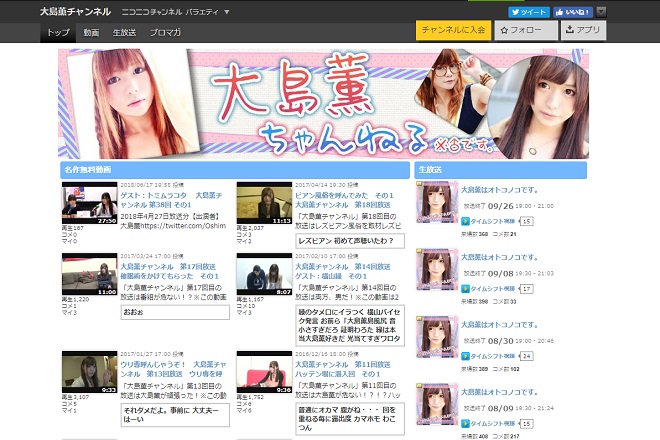Click the チャンネルに入会 join button

click(x=453, y=30)
